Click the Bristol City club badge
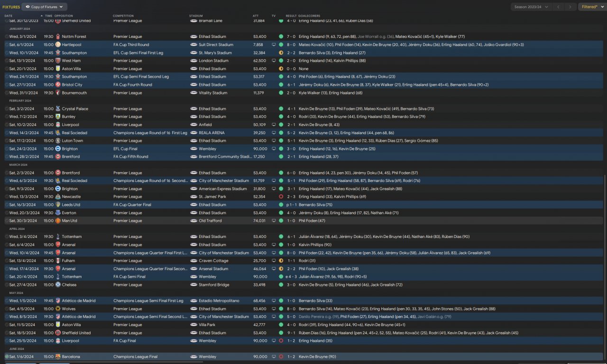The width and height of the screenshot is (607, 364). tap(58, 85)
